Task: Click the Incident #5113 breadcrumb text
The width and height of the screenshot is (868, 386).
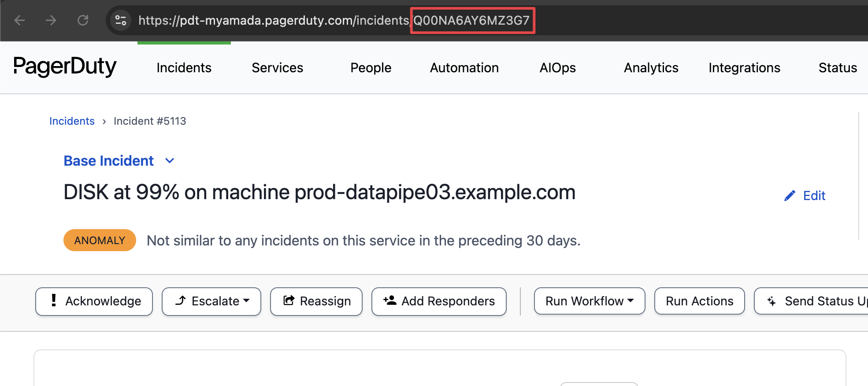Action: (x=150, y=121)
